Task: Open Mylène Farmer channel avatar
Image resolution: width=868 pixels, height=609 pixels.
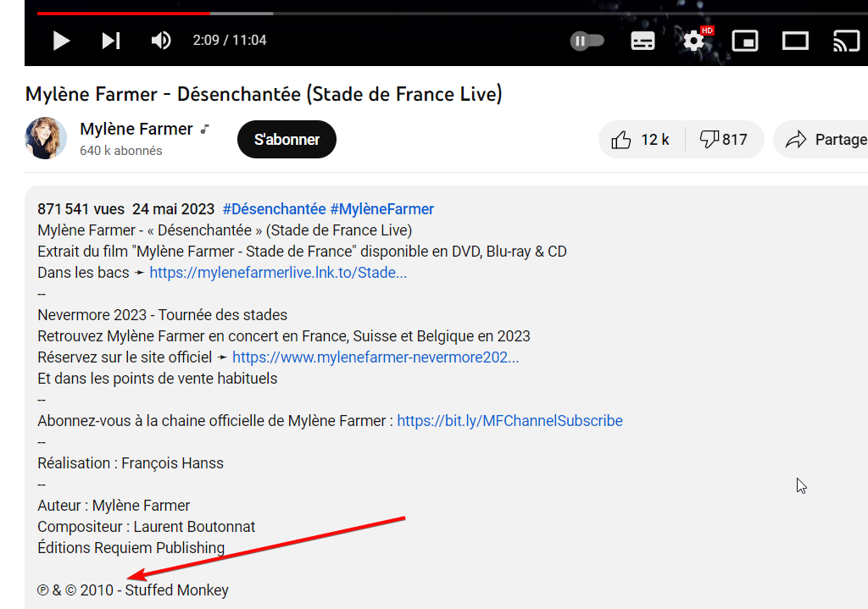Action: [x=46, y=138]
